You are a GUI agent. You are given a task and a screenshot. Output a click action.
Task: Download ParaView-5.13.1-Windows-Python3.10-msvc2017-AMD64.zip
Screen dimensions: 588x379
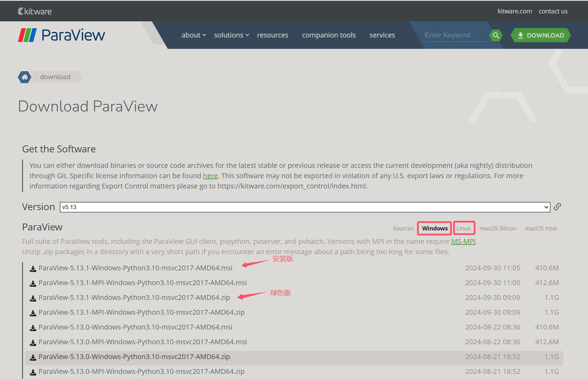[134, 297]
